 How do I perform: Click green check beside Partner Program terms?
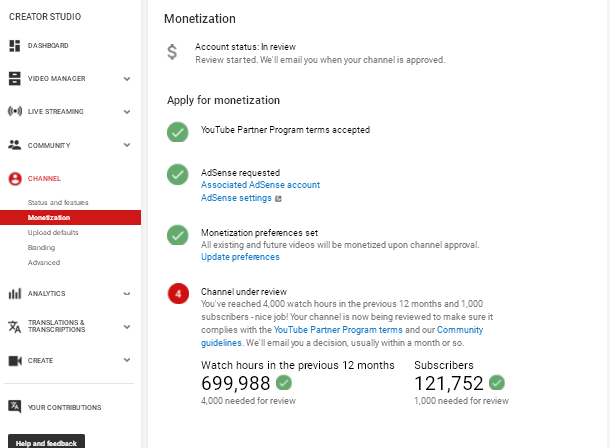[x=178, y=132]
